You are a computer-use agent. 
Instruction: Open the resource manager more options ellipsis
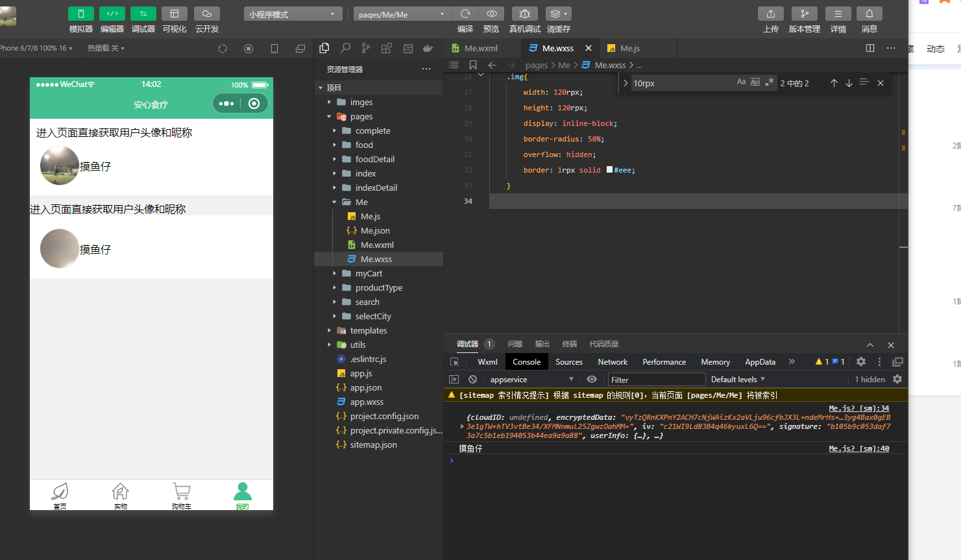click(x=426, y=69)
